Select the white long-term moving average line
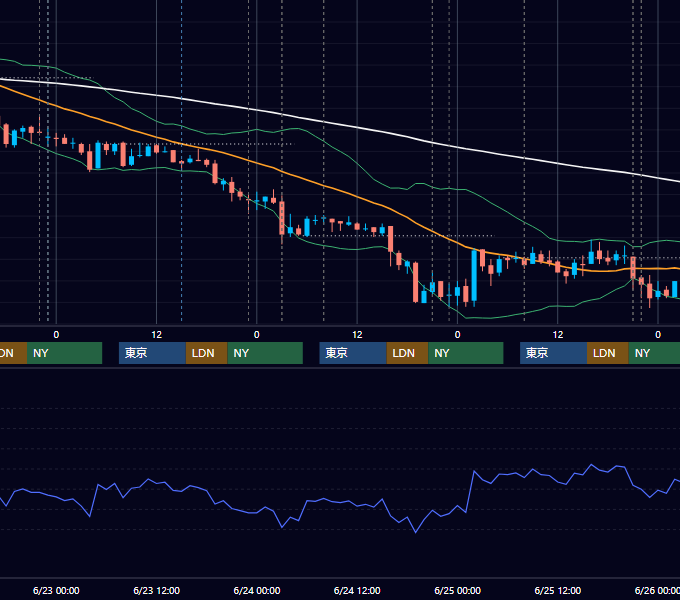The width and height of the screenshot is (680, 600). (357, 127)
